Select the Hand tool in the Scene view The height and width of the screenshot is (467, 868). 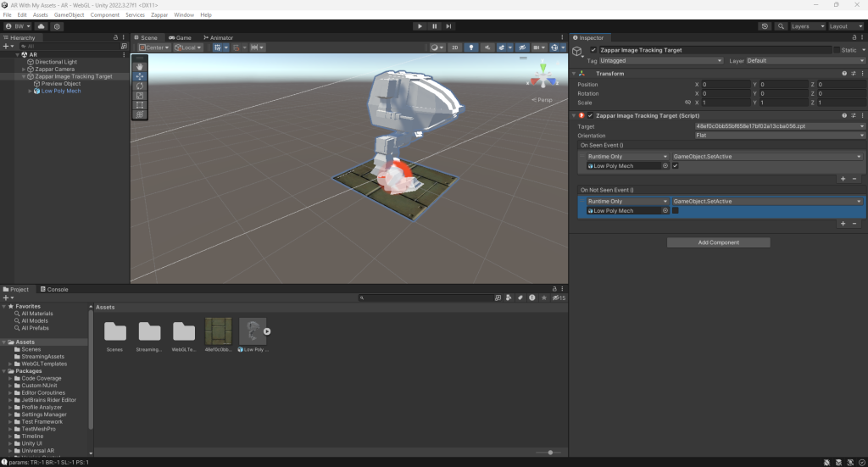tap(140, 66)
